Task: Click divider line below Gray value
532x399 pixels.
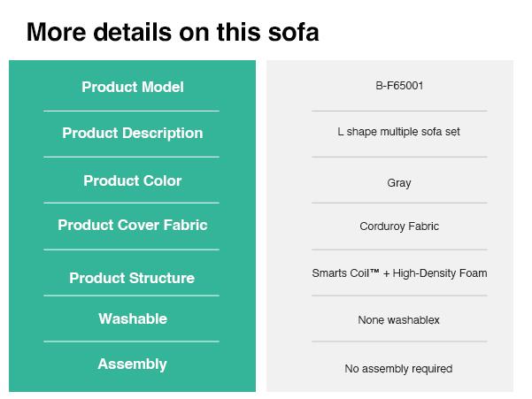Action: 399,203
